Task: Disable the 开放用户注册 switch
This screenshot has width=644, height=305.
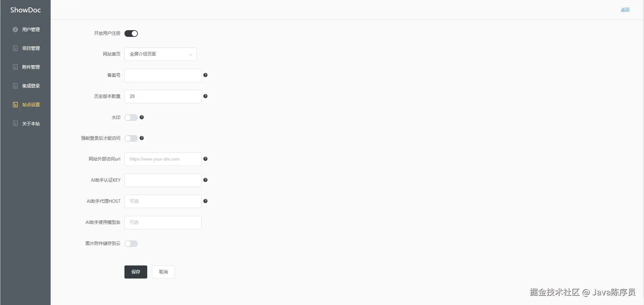Action: (131, 34)
